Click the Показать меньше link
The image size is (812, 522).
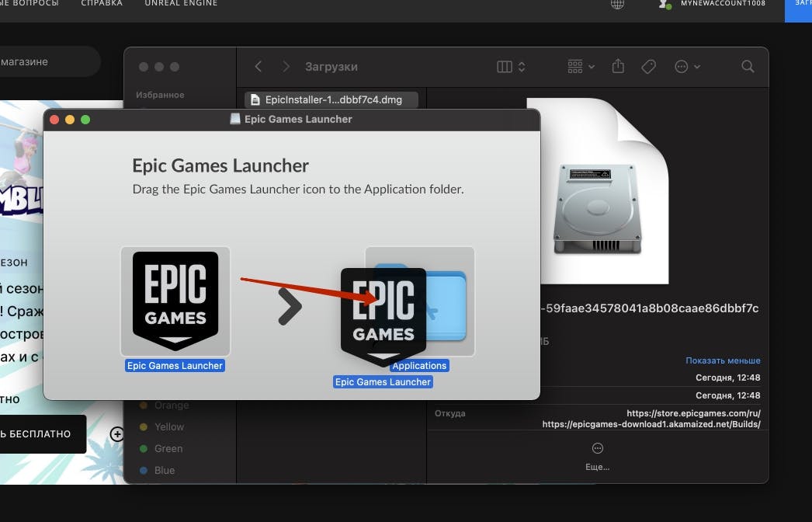point(723,360)
